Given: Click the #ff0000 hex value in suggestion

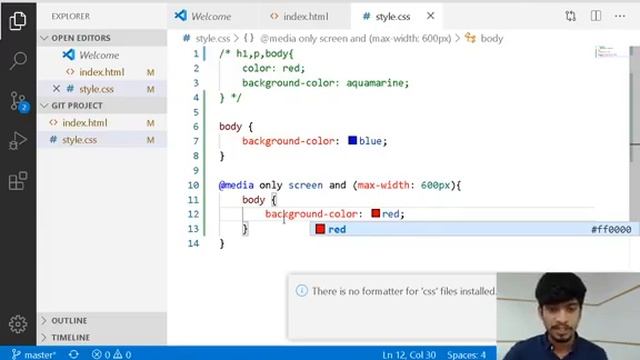Looking at the screenshot, I should click(611, 229).
